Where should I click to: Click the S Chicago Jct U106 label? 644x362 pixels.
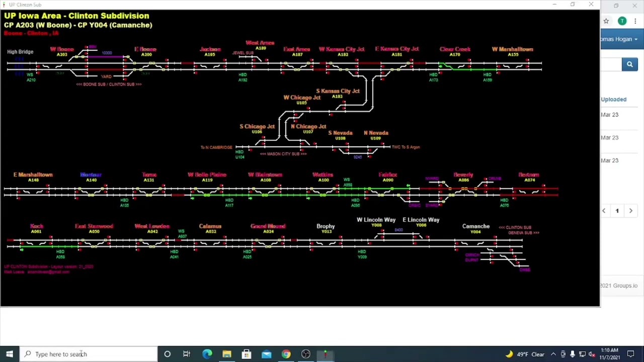point(257,129)
